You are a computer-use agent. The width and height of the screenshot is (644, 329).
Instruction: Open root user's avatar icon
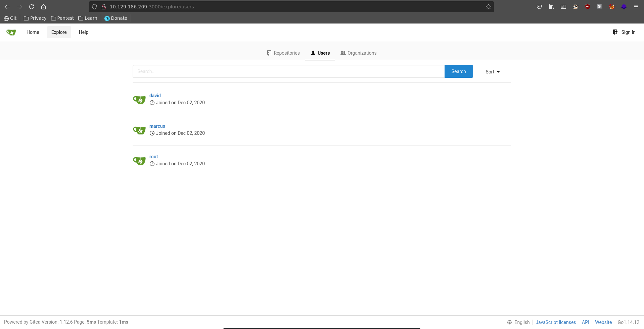[139, 161]
